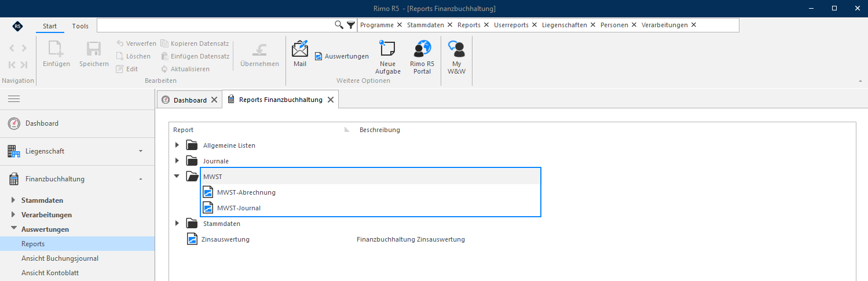This screenshot has height=281, width=868.
Task: Close the Reports Finanzbuchhaltung tab
Action: coord(330,100)
